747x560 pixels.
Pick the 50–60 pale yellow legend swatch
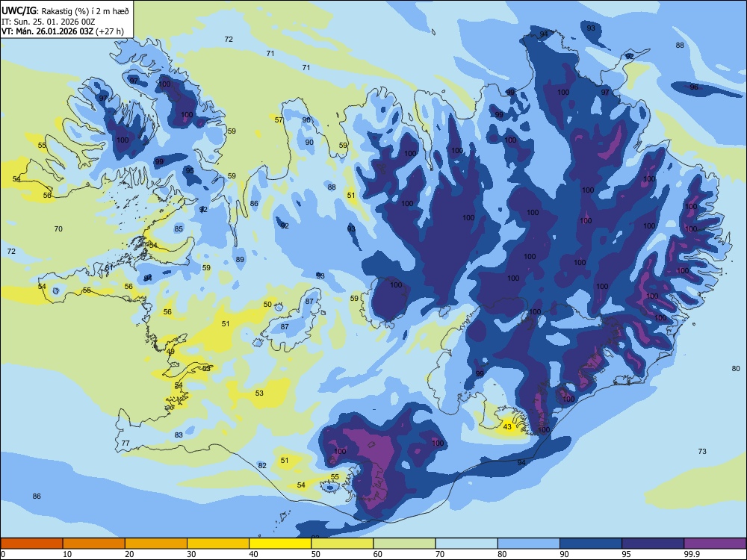(342, 544)
